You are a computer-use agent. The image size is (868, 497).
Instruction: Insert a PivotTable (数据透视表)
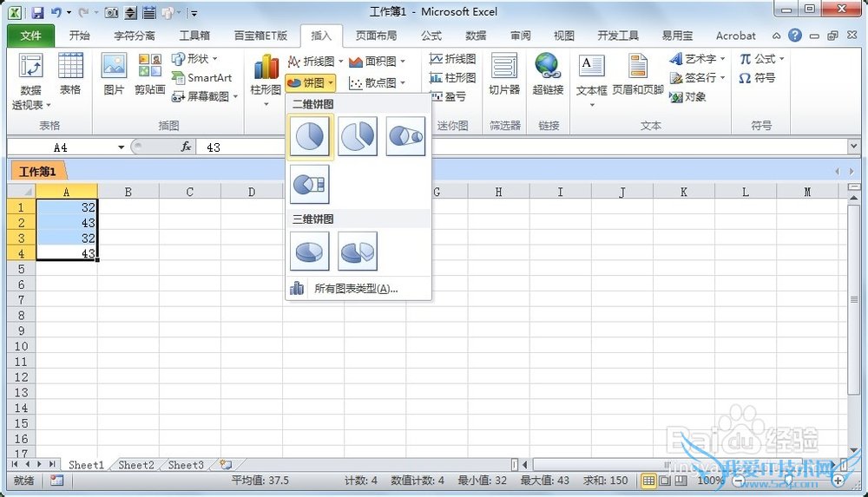pyautogui.click(x=31, y=82)
